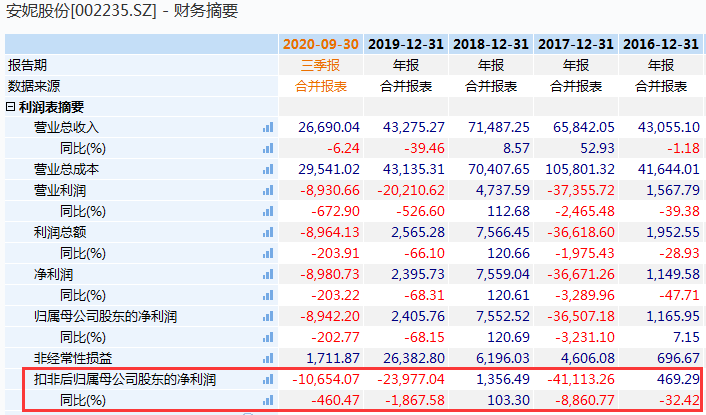Click the non-recurring value 696.67
Screen dimensions: 706x415
point(678,359)
